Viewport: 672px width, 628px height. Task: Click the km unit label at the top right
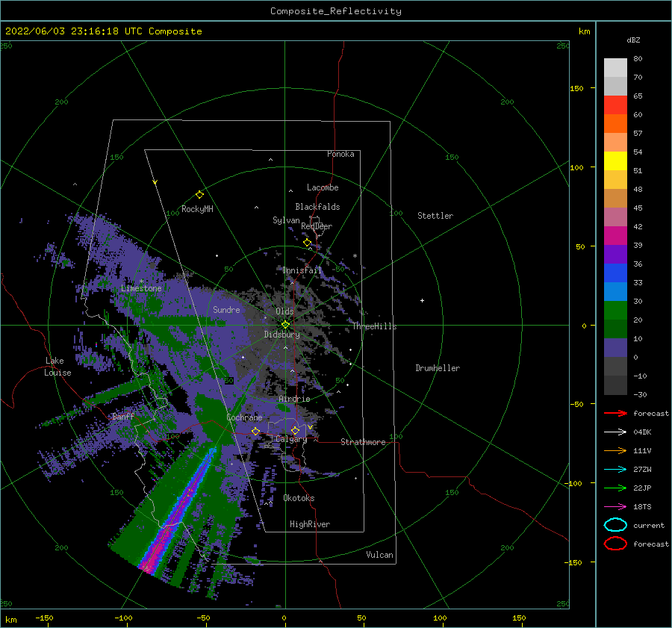[x=584, y=31]
